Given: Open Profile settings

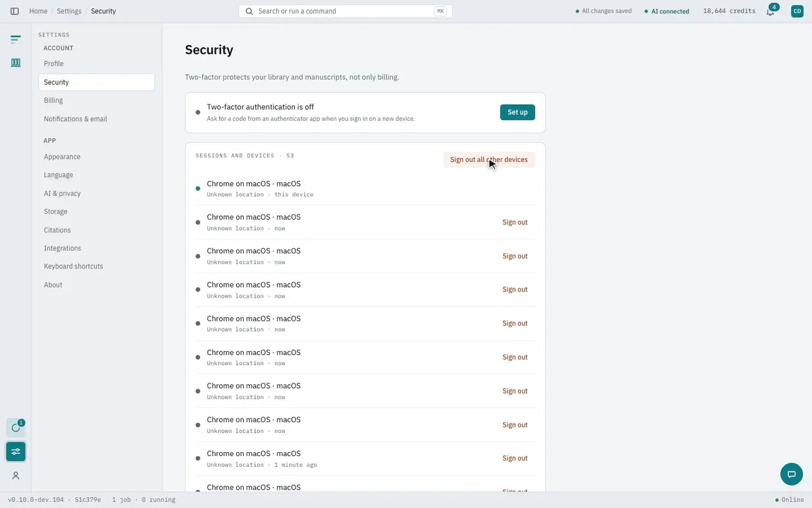Looking at the screenshot, I should pos(96,63).
